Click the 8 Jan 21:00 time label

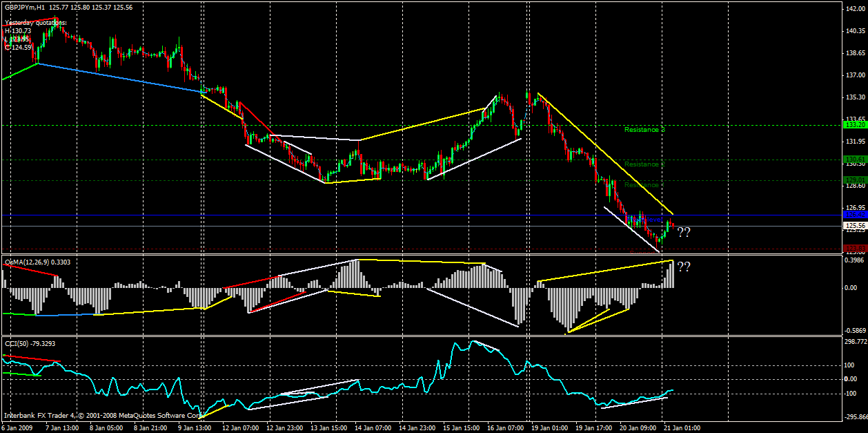(x=150, y=427)
